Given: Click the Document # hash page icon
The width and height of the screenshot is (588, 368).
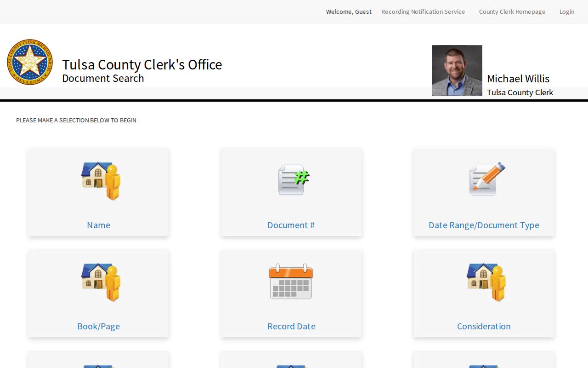Looking at the screenshot, I should pyautogui.click(x=294, y=180).
